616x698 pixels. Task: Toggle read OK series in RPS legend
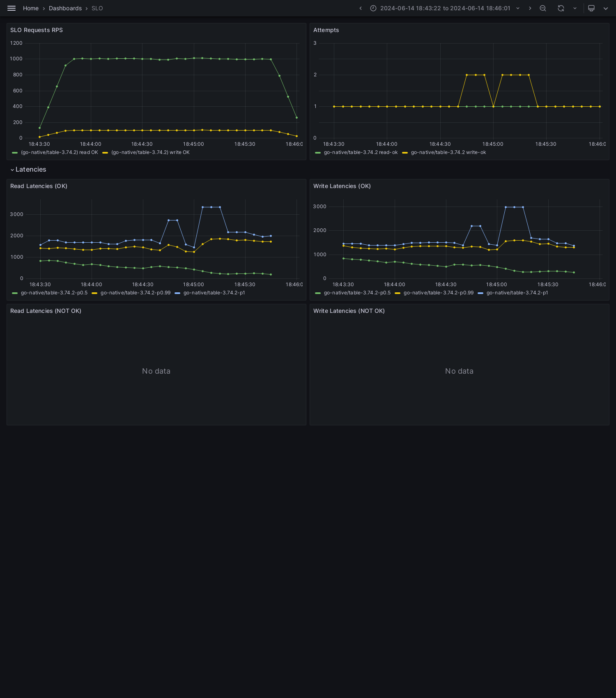[60, 152]
